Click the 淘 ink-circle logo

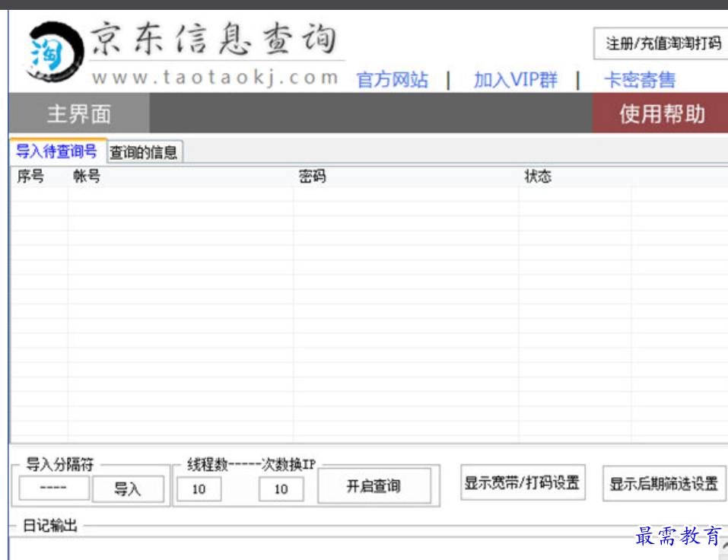[x=55, y=52]
